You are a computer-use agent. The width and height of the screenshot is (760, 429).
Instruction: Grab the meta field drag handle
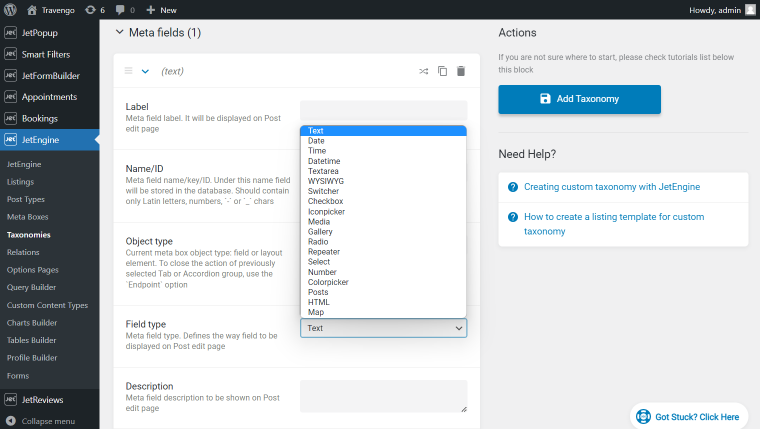point(128,71)
